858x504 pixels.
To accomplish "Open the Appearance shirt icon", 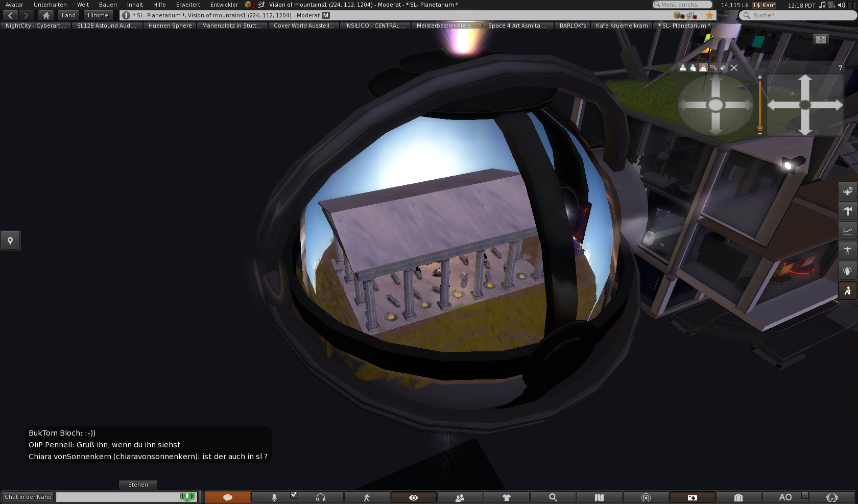I will pyautogui.click(x=506, y=497).
